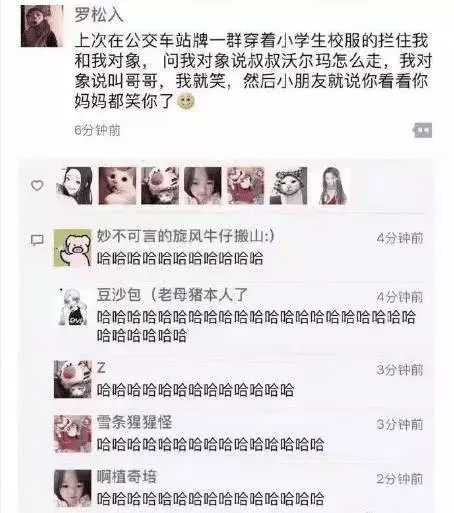This screenshot has height=513, width=454.
Task: Open 雪条猩猩怪 commenter's name
Action: (135, 422)
